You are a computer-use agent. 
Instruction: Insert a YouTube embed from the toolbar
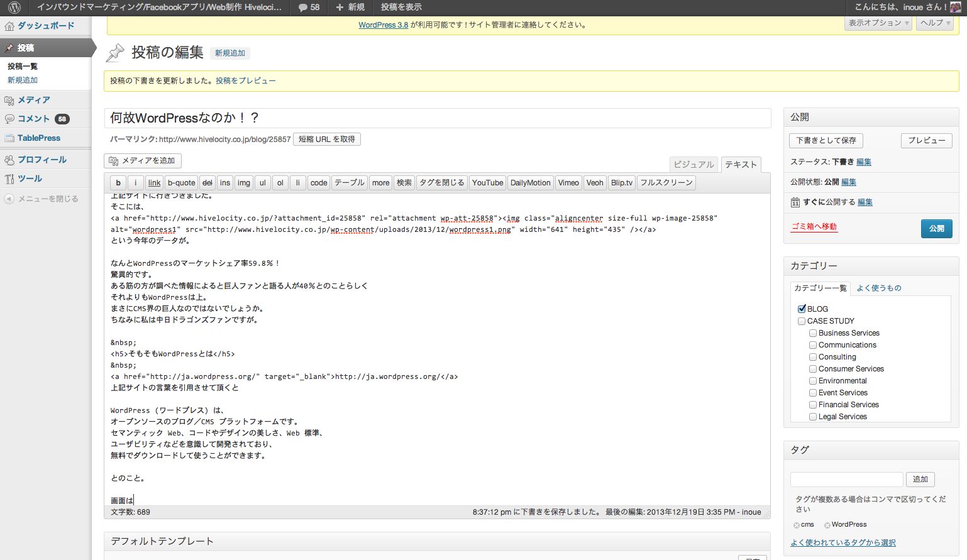(487, 182)
